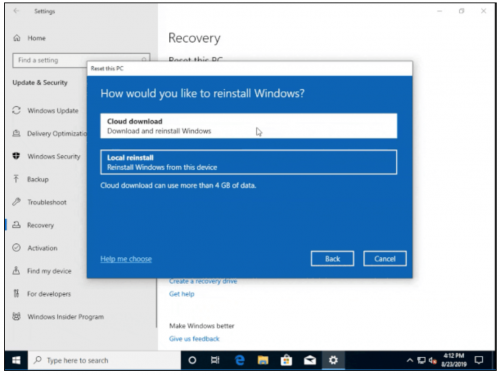
Task: Open the Mail app from the taskbar
Action: click(x=310, y=360)
